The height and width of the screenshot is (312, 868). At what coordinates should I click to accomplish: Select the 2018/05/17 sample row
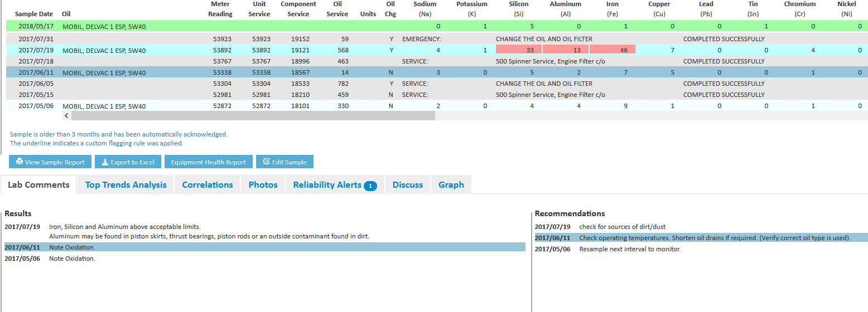[36, 26]
